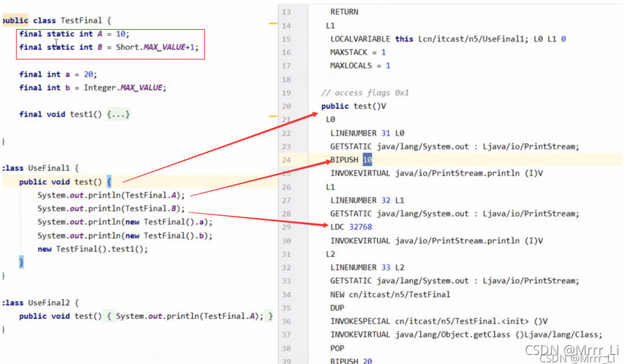
Task: Click the selected 10 after BIPUSH
Action: (367, 160)
